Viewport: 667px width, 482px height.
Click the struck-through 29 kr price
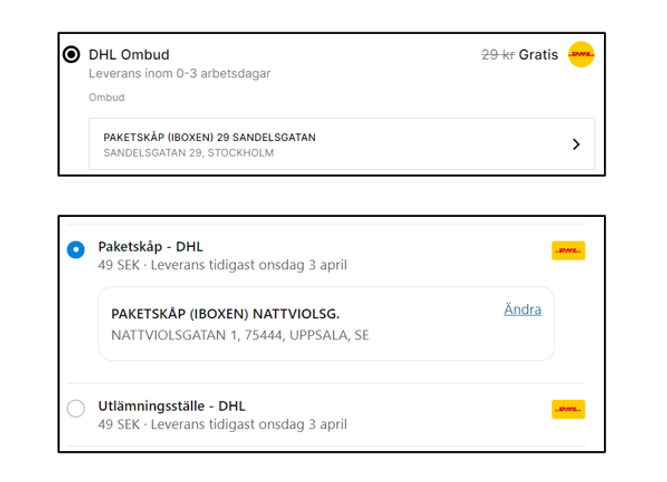pos(498,54)
